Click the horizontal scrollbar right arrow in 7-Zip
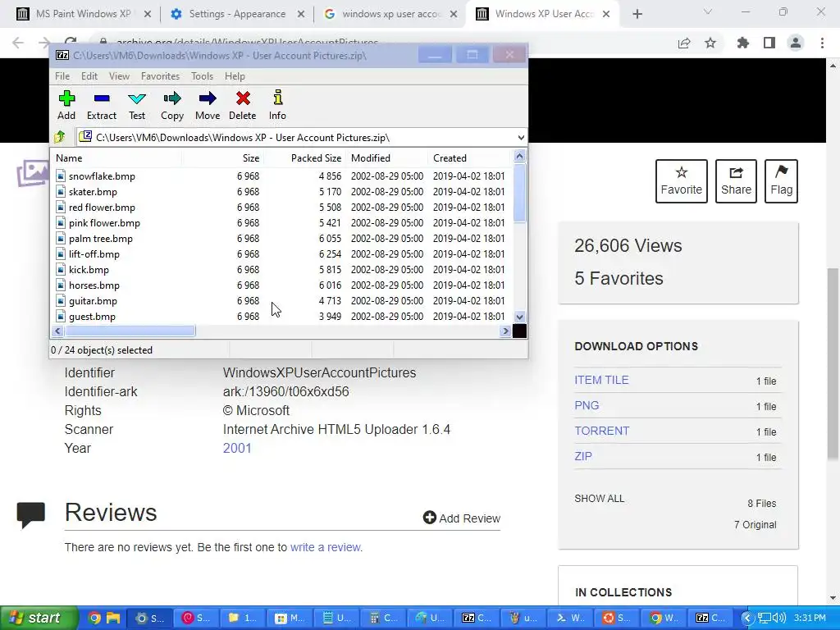This screenshot has height=630, width=840. (504, 331)
